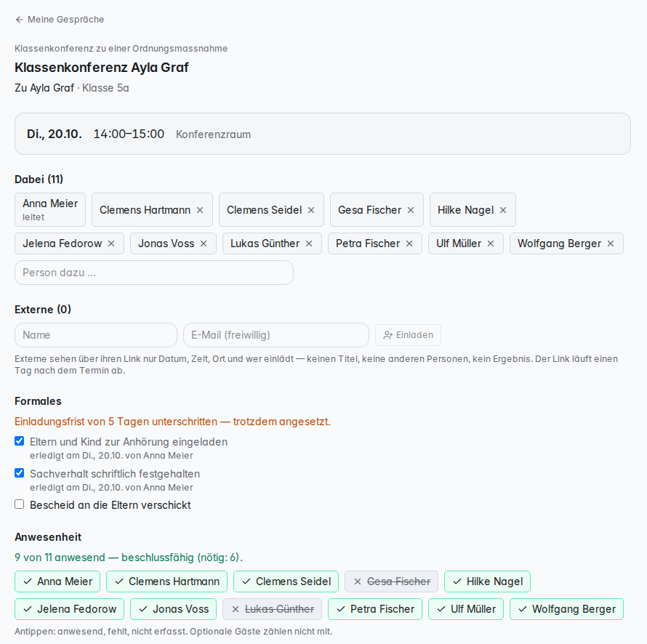Screen dimensions: 647x644
Task: Remove Wolfgang Berger from participants
Action: (x=611, y=243)
